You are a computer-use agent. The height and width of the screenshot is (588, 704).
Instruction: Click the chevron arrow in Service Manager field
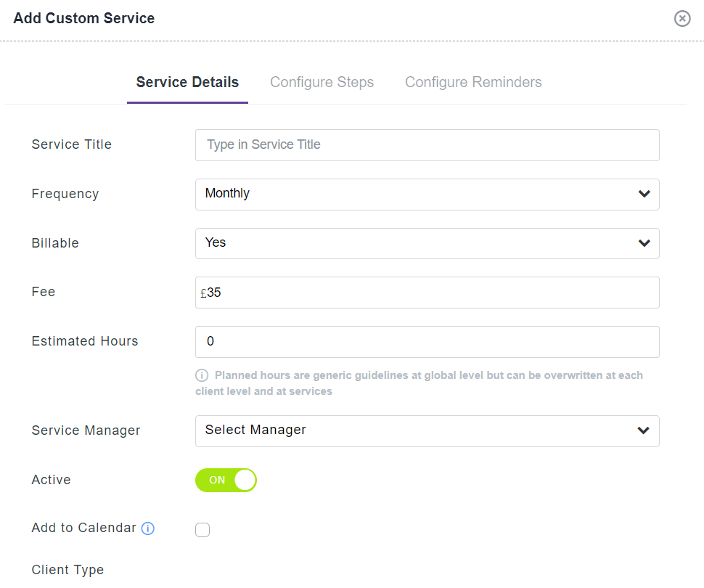point(643,430)
